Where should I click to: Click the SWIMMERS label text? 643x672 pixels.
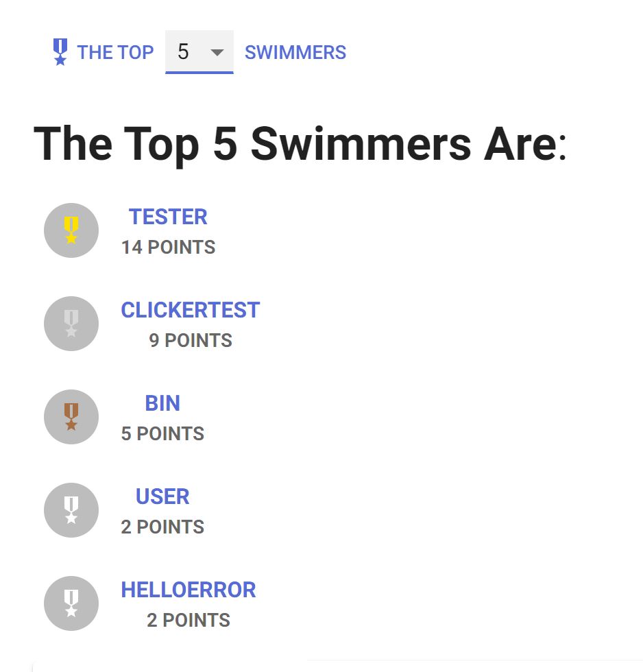(295, 52)
